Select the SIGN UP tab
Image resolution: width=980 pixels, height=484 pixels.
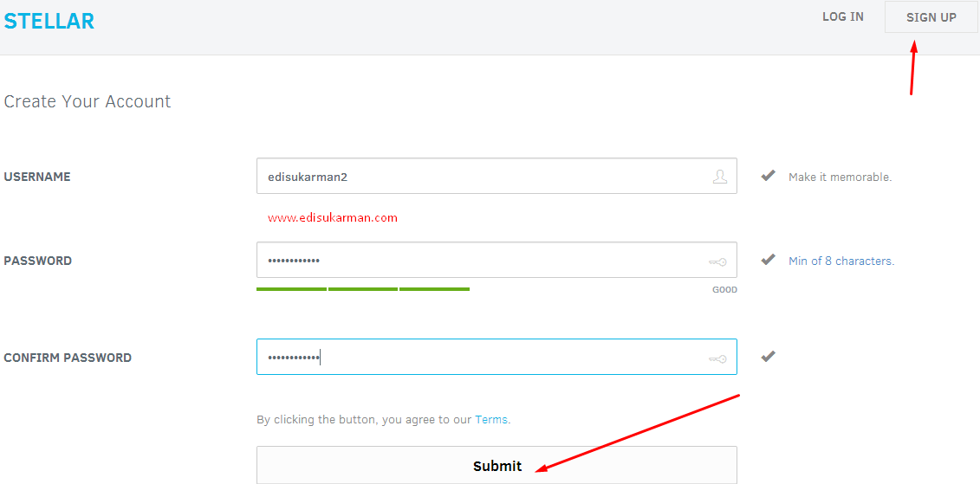point(931,17)
